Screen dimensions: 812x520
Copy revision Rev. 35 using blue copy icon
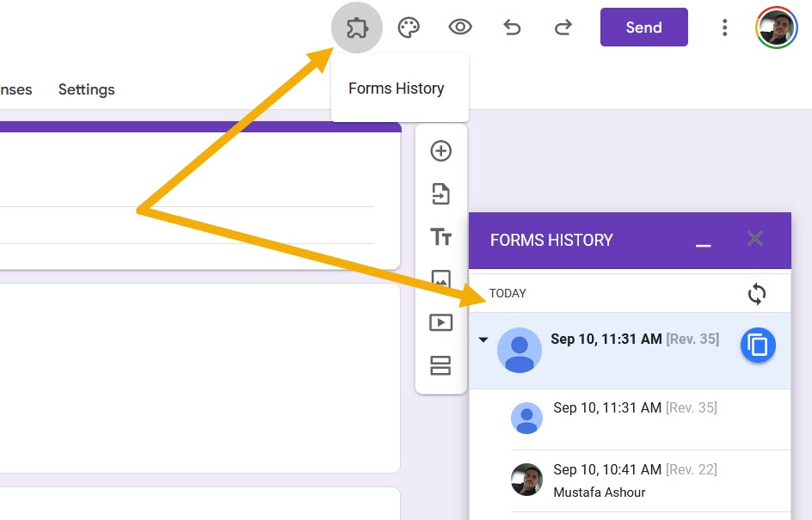(758, 345)
